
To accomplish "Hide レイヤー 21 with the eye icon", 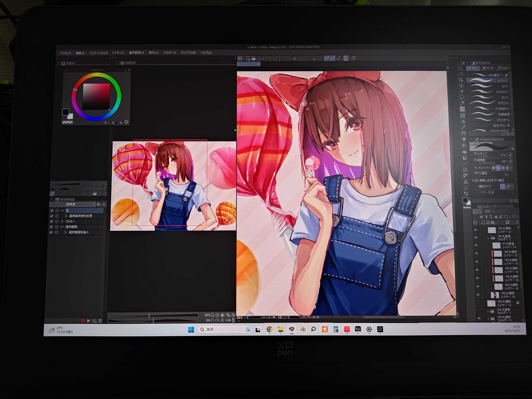I will click(x=475, y=230).
